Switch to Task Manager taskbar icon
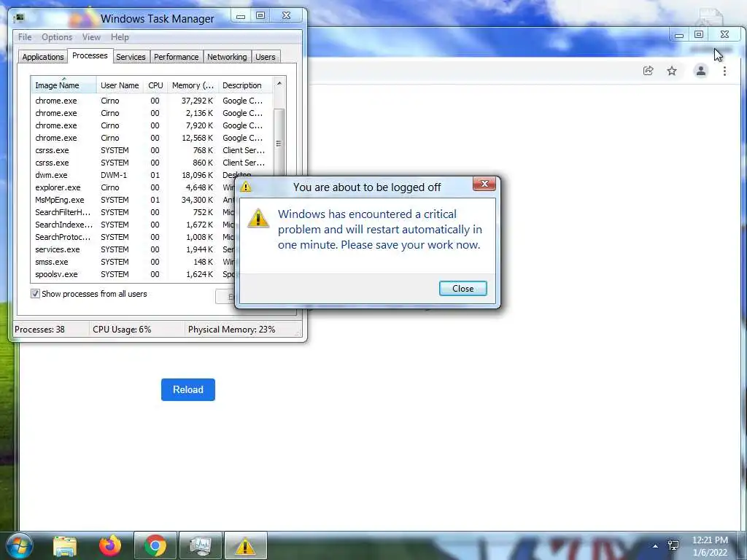This screenshot has height=560, width=747. [x=201, y=545]
